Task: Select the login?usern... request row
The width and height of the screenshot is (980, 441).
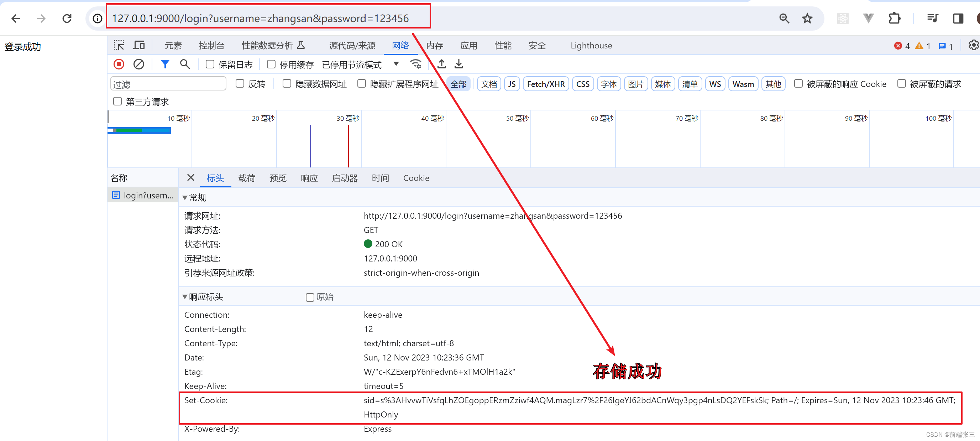Action: coord(143,195)
